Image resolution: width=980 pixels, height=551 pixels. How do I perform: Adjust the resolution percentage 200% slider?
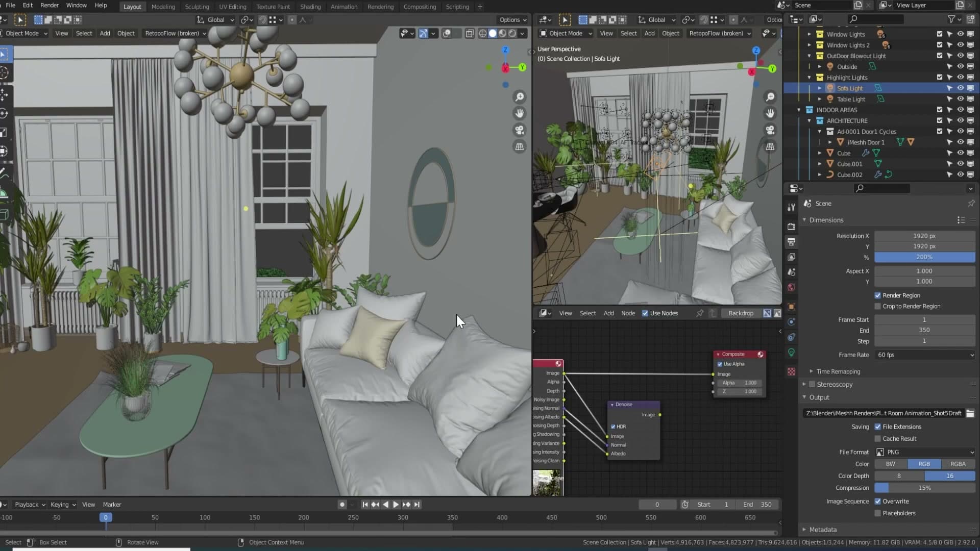(x=925, y=257)
